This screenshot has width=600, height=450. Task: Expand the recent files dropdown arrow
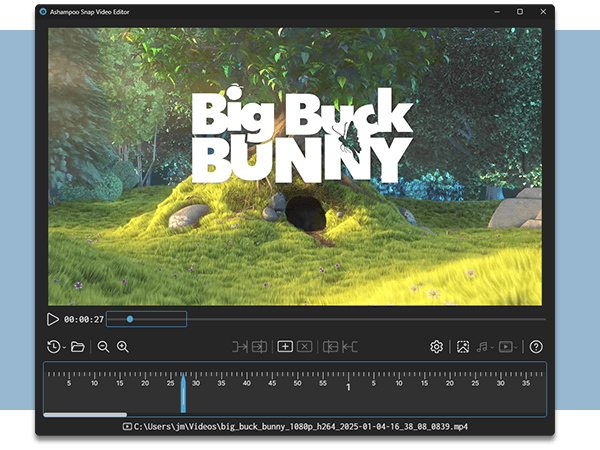[64, 347]
